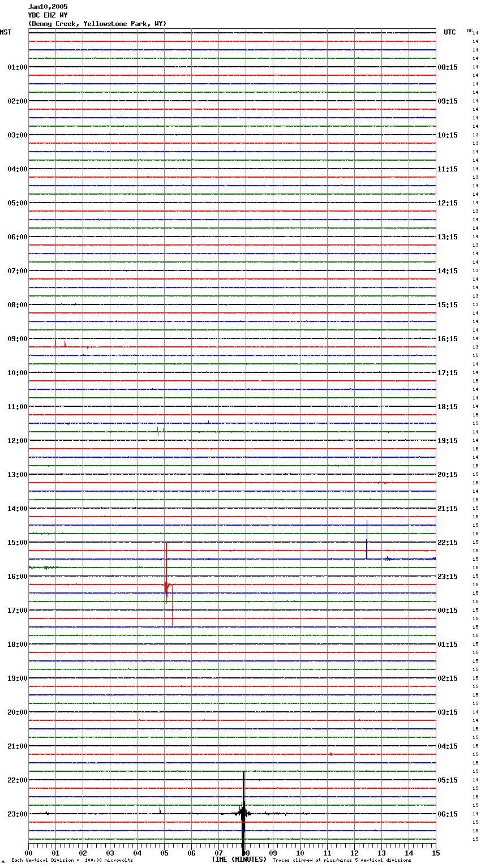Select the 19:00 MST time label
This screenshot has width=481, height=868.
click(17, 678)
